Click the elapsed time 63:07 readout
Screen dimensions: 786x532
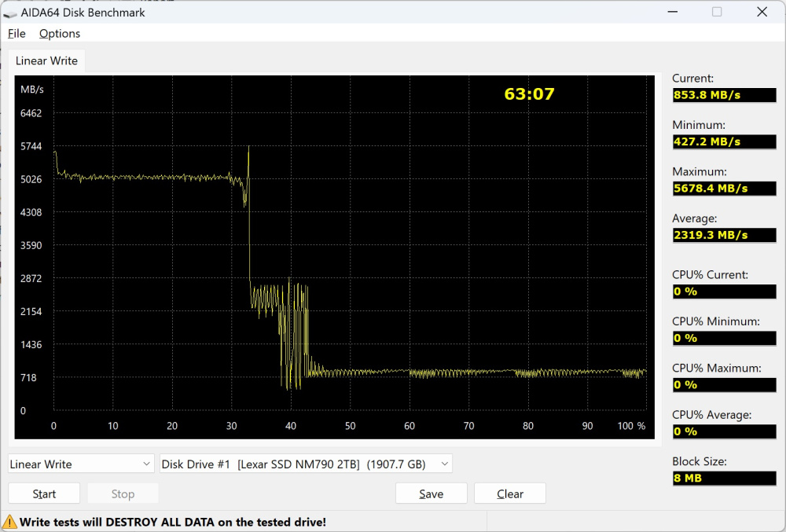[x=529, y=94]
